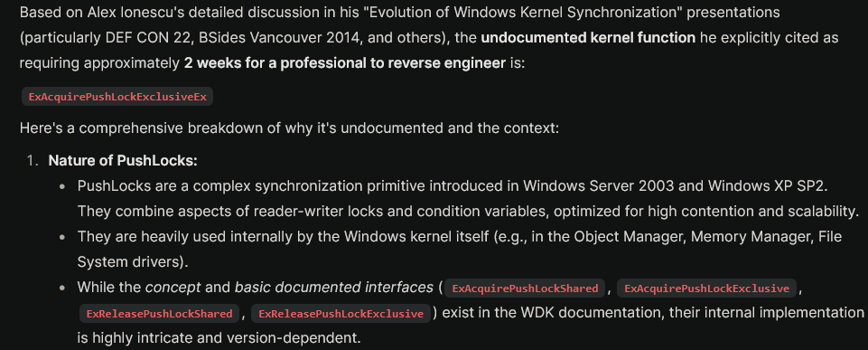Viewport: 868px width, 350px height.
Task: Click the bold heading 'Nature of PushLocks:'
Action: [x=123, y=161]
